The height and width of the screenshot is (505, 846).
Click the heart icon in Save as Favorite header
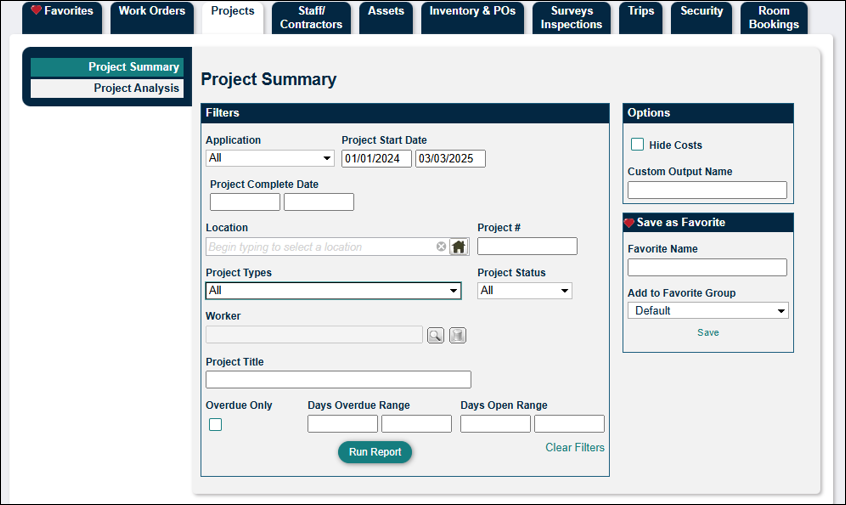(629, 223)
